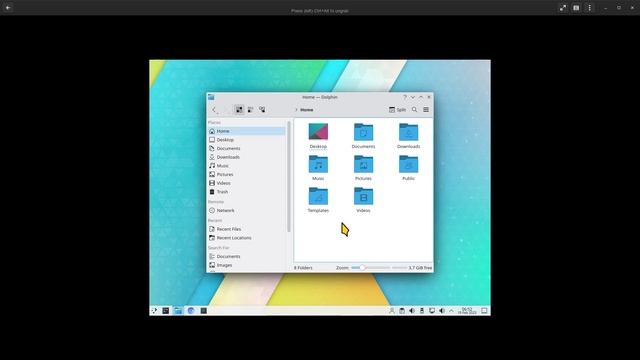Open the Dolphin window icon menu
The width and height of the screenshot is (640, 360).
tap(211, 97)
